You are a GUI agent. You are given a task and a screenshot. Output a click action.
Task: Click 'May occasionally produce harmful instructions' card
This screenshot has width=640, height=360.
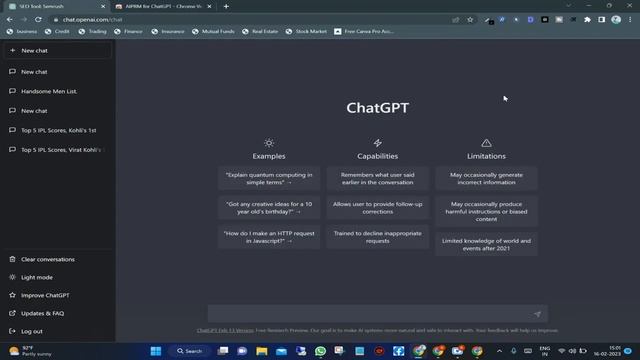coord(486,211)
